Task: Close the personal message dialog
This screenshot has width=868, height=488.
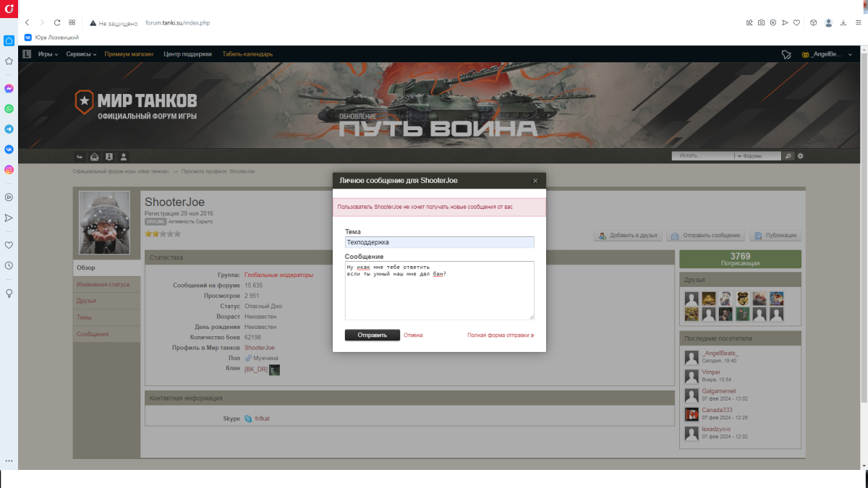Action: pyautogui.click(x=535, y=181)
